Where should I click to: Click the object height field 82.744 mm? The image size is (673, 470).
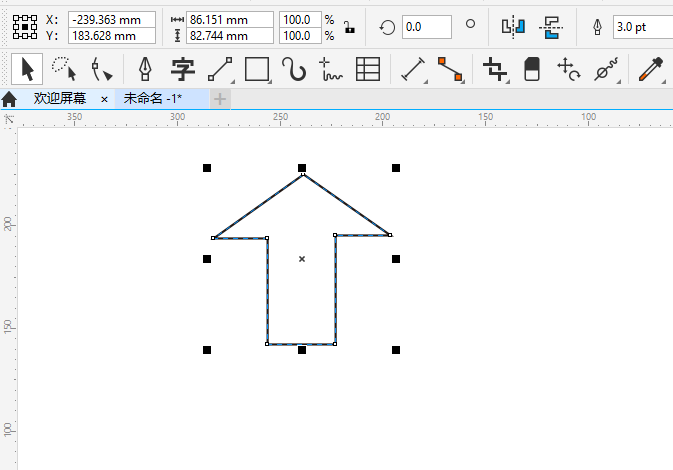coord(230,36)
